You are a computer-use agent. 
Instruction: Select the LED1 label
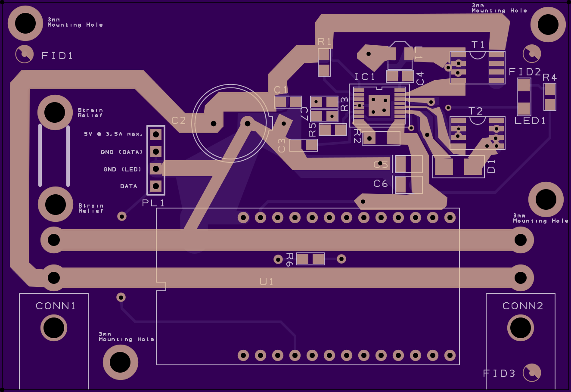click(x=530, y=121)
